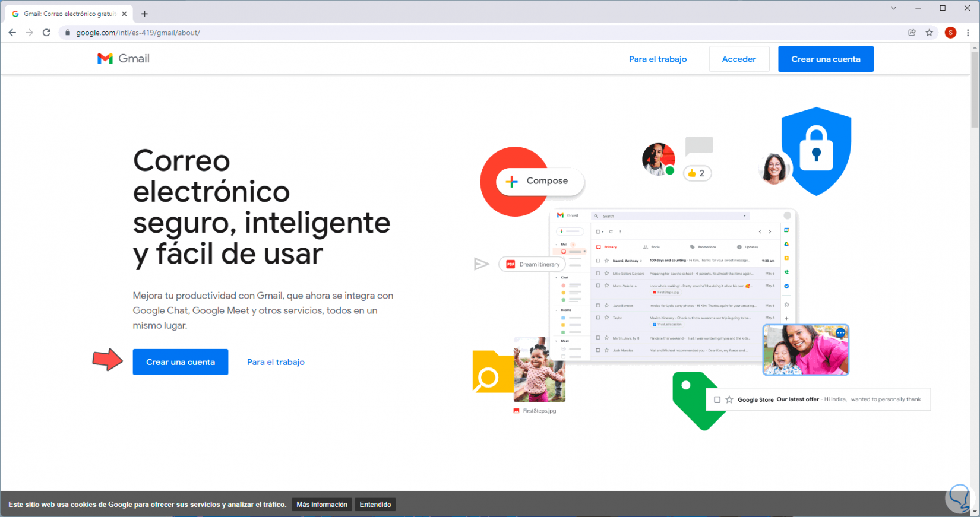The height and width of the screenshot is (517, 980).
Task: Click the share this page icon
Action: [912, 33]
